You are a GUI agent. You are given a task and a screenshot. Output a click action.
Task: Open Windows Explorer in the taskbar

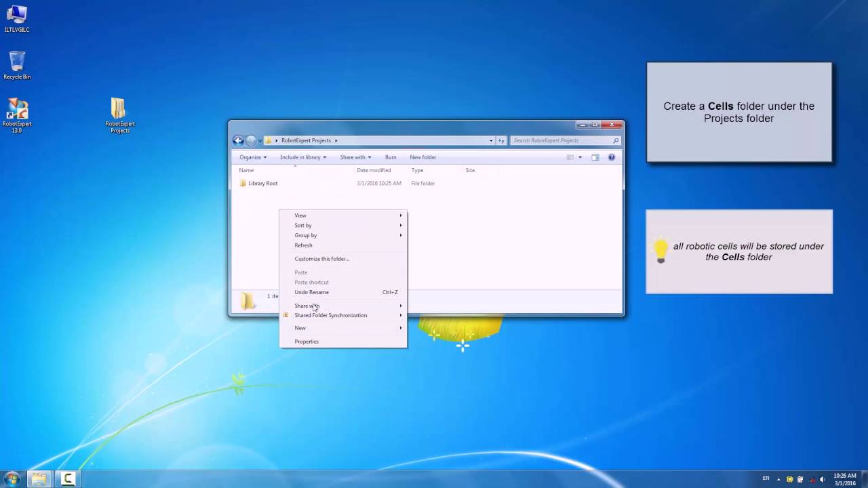click(39, 479)
